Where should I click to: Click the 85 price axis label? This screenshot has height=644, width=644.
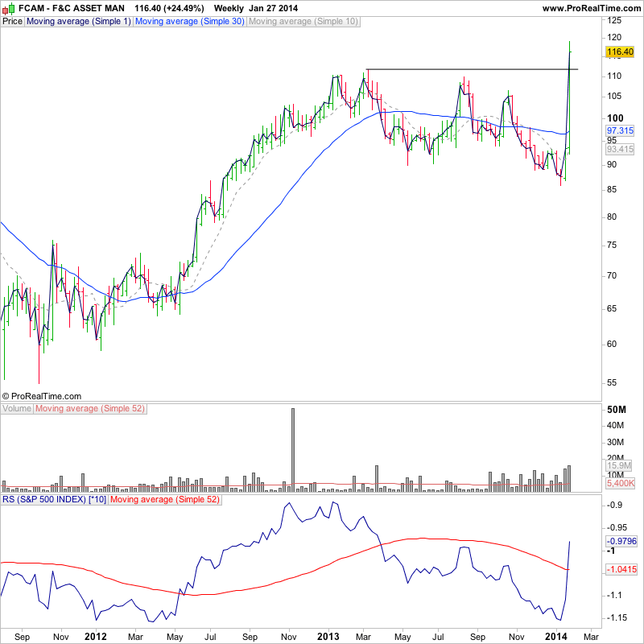612,190
